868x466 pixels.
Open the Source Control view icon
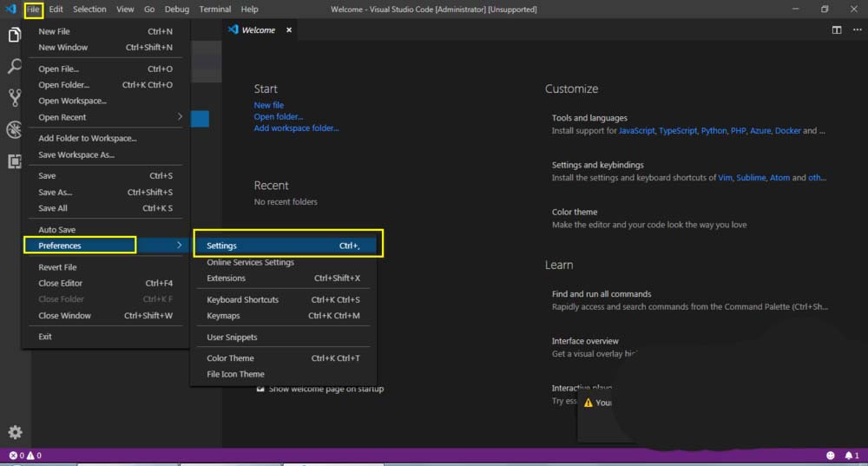pyautogui.click(x=14, y=98)
